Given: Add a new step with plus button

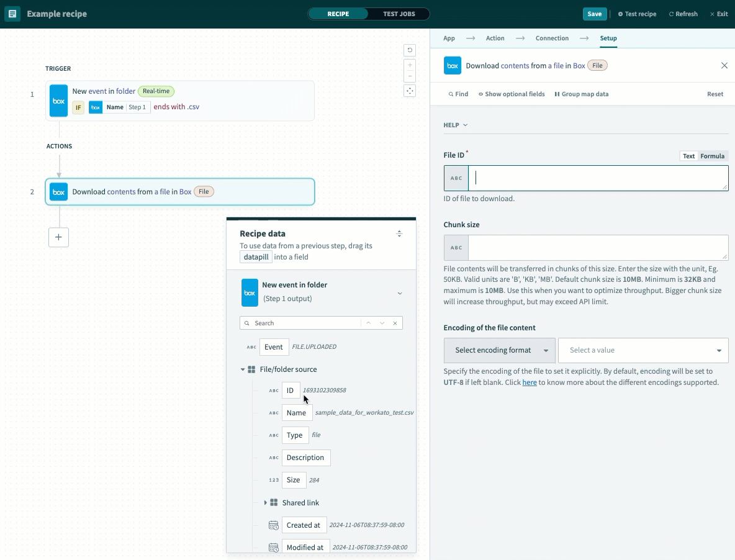Looking at the screenshot, I should [58, 237].
